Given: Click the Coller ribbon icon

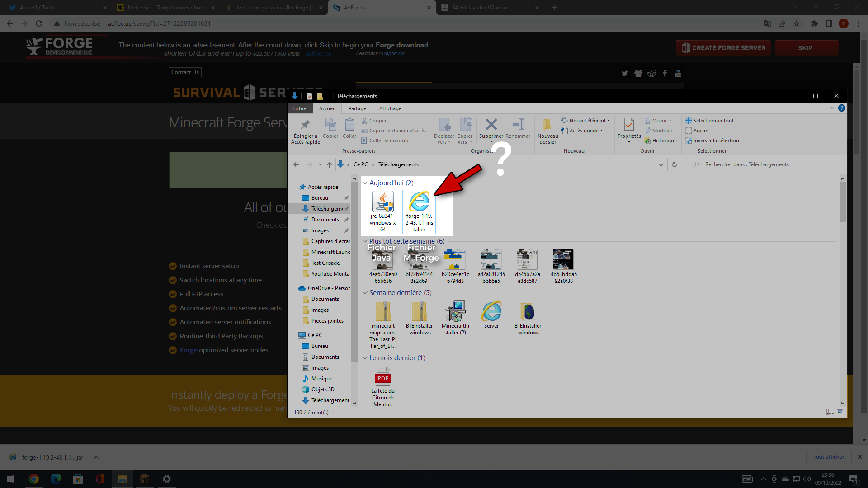Looking at the screenshot, I should pos(349,125).
